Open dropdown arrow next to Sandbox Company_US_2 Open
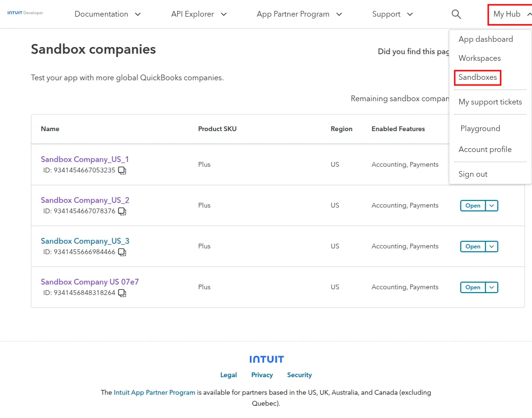532x418 pixels. click(492, 206)
